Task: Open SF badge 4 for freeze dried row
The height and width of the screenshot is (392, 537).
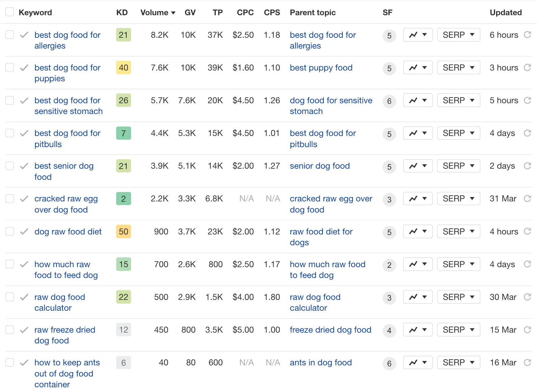Action: [x=389, y=331]
